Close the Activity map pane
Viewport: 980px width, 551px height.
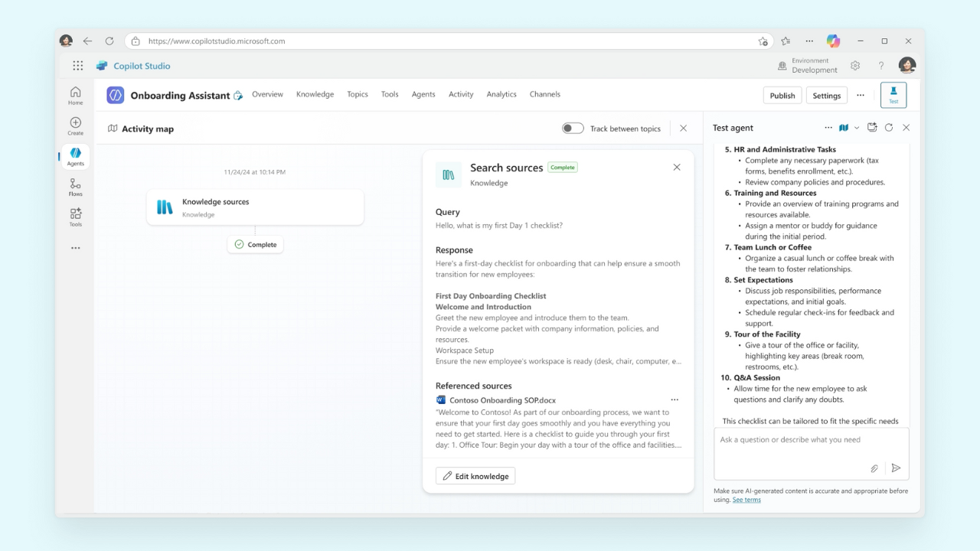(684, 129)
